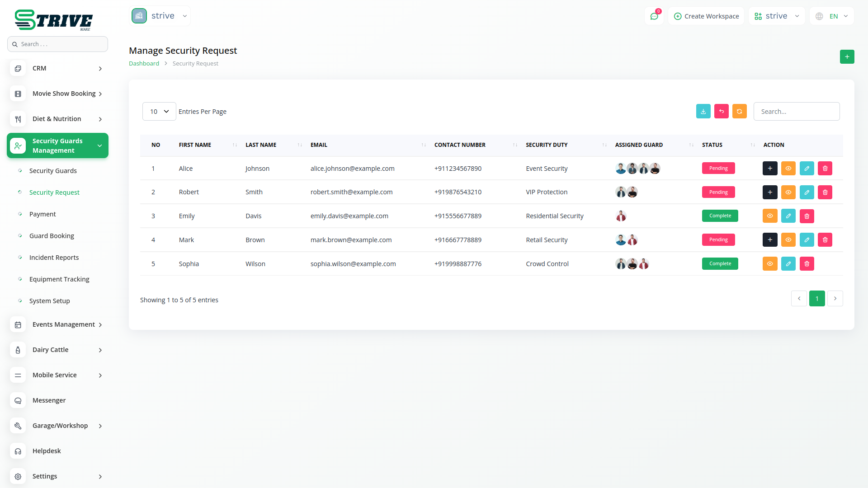This screenshot has height=488, width=868.
Task: Open the entries per page dropdown
Action: (159, 112)
